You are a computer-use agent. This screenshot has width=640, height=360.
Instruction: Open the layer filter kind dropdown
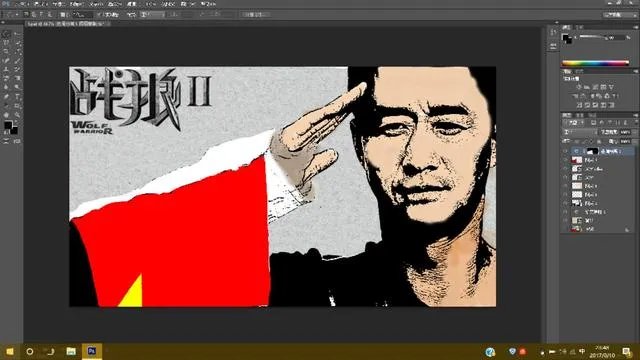point(574,122)
